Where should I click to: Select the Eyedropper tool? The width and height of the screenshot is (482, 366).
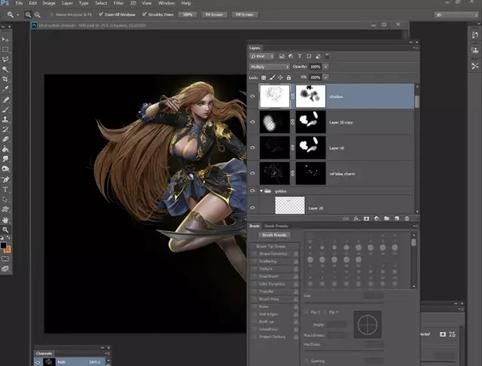point(5,89)
